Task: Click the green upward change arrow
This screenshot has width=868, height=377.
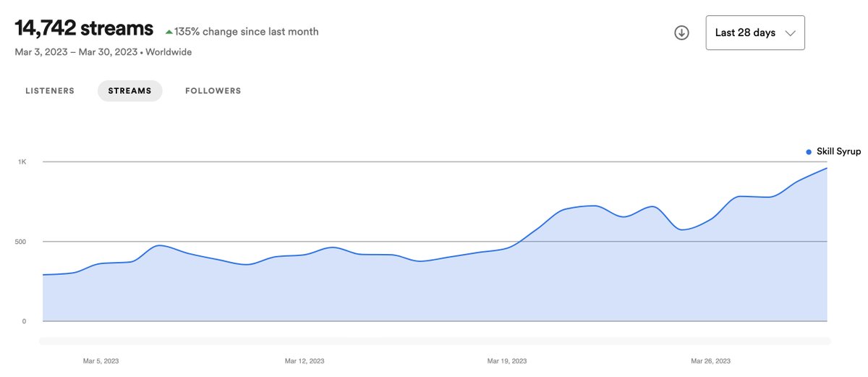Action: 169,32
